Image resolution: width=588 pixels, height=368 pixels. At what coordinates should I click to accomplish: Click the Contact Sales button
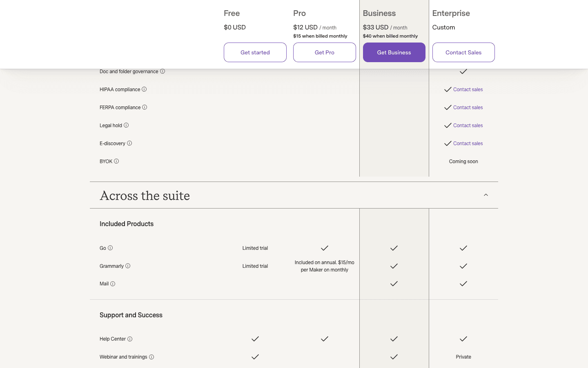[463, 52]
